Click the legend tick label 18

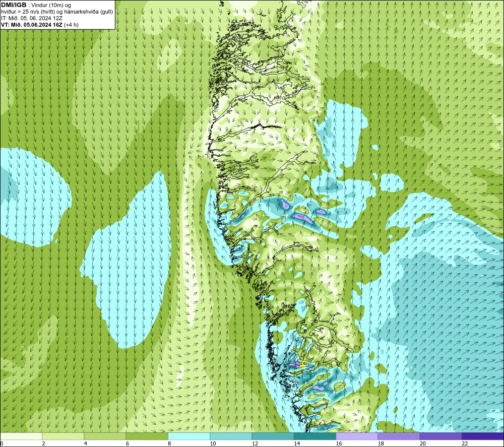pos(381,443)
